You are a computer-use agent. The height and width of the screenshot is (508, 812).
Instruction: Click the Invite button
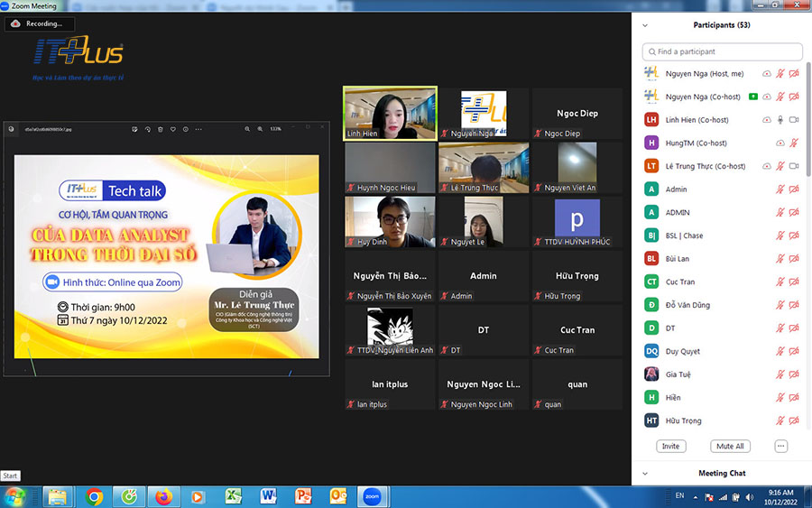point(670,446)
